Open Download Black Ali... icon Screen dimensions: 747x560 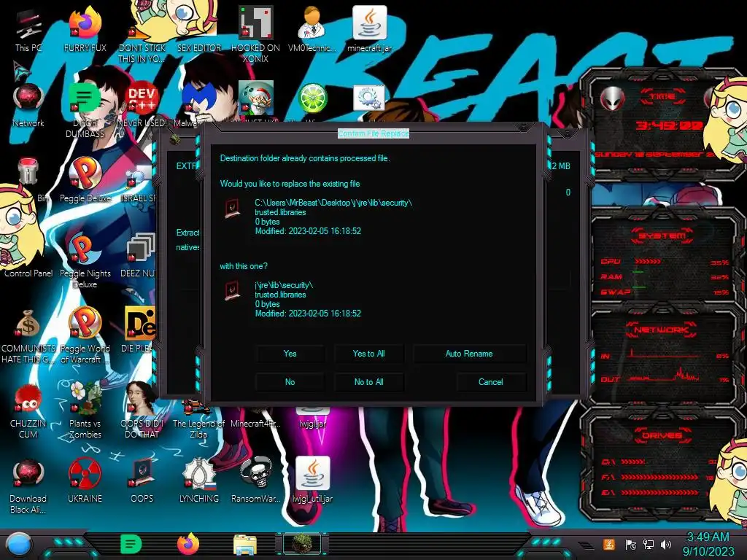coord(28,486)
